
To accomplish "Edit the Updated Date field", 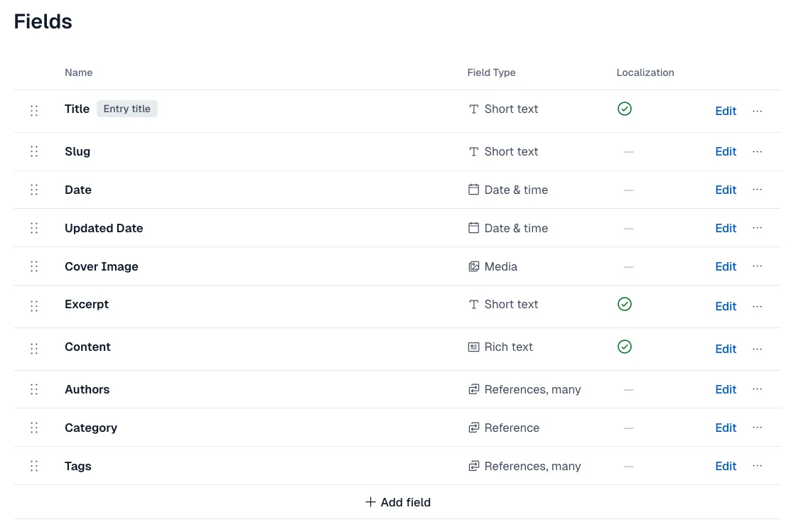I will pyautogui.click(x=726, y=228).
